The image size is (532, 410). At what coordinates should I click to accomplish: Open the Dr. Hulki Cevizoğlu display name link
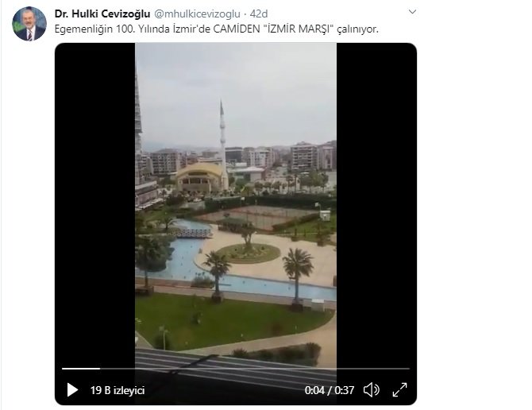(x=102, y=14)
